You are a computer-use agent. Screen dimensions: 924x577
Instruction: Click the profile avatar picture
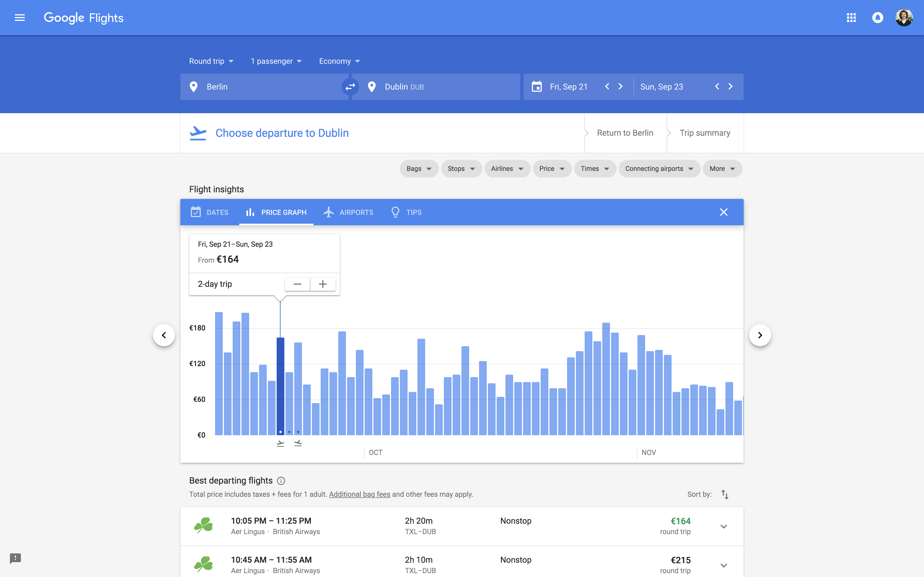904,18
